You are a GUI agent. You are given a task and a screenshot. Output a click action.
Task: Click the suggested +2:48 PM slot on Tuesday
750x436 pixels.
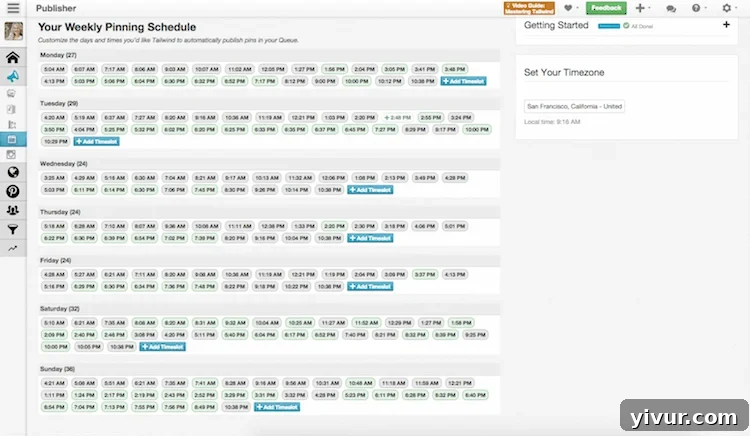coord(397,117)
